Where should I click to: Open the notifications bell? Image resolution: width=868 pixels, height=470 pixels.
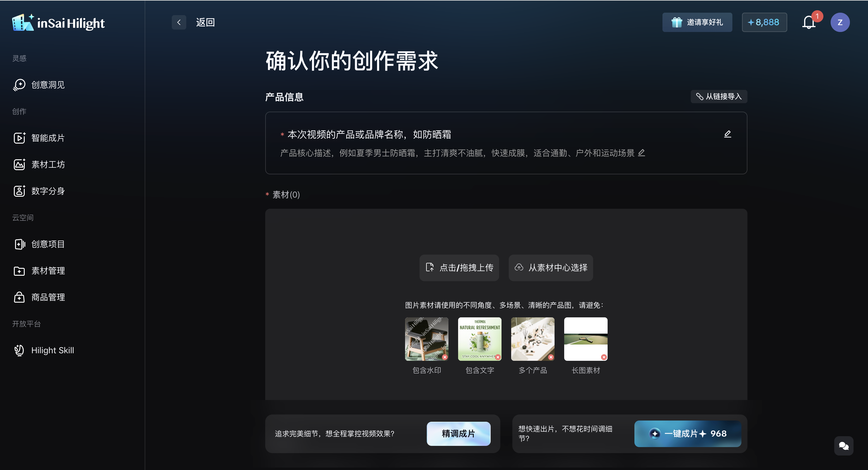click(809, 22)
